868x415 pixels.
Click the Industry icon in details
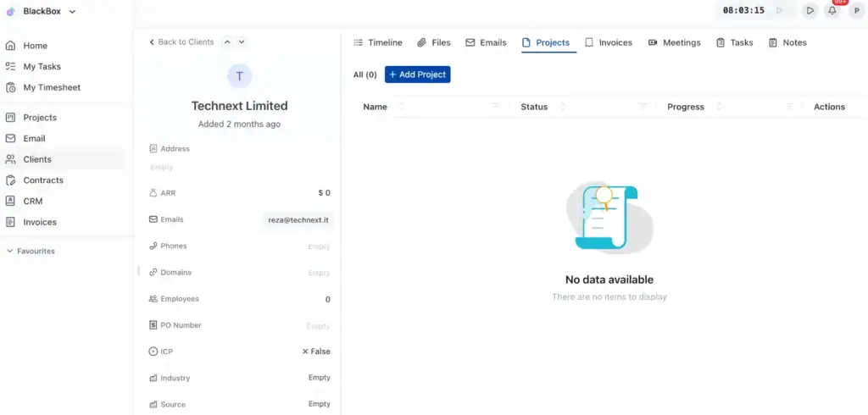click(153, 378)
